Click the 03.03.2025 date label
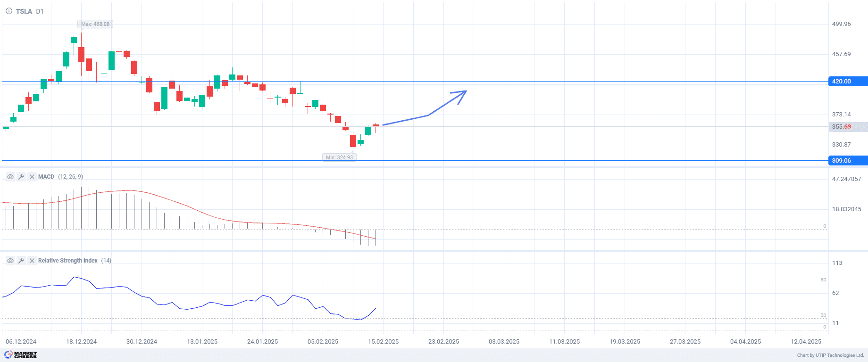 tap(504, 342)
